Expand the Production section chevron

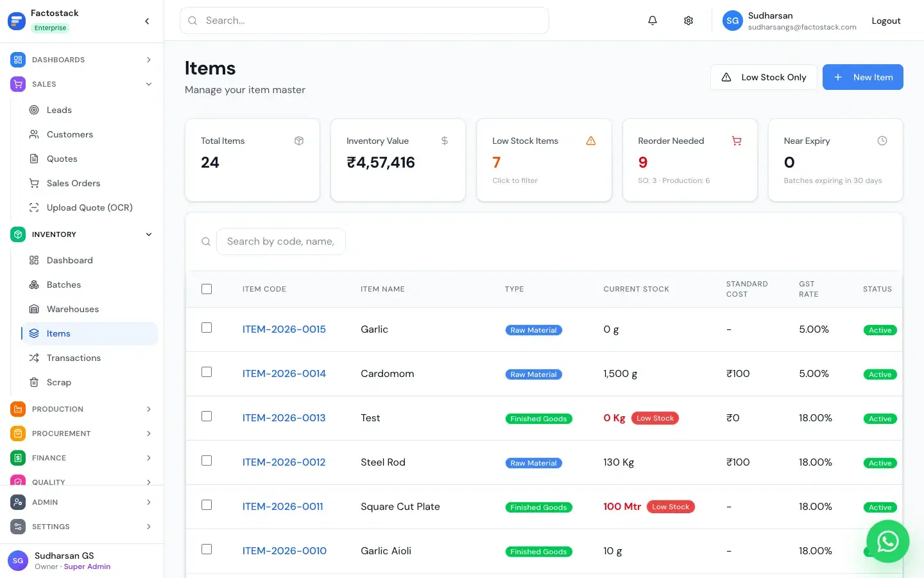[x=149, y=409]
